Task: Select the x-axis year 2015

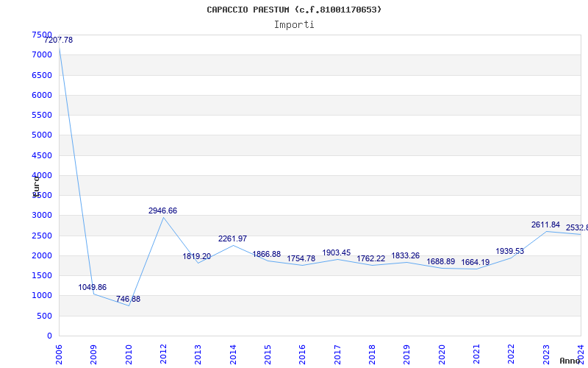Action: pos(268,355)
